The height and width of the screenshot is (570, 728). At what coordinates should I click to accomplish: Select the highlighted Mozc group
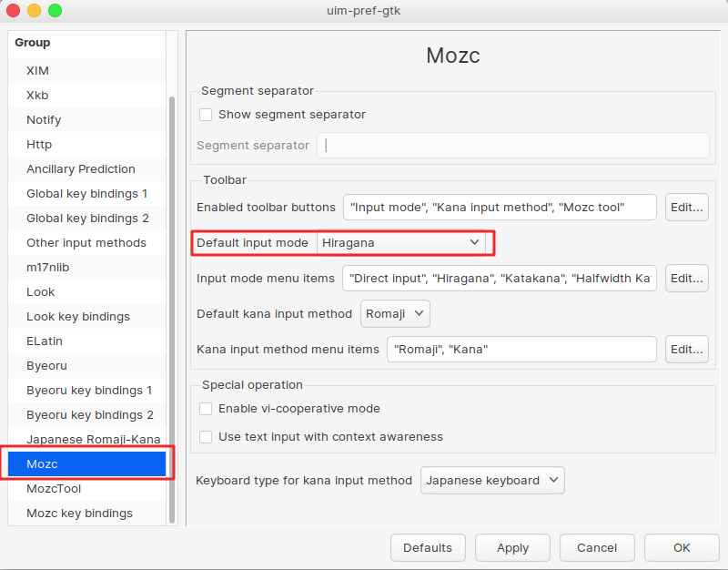(x=86, y=464)
